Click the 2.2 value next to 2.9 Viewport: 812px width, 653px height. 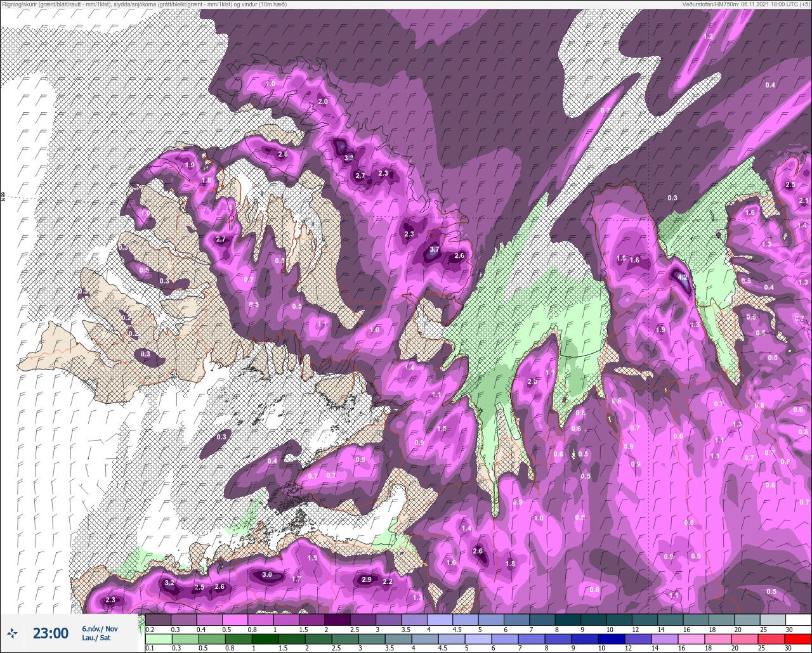click(388, 581)
